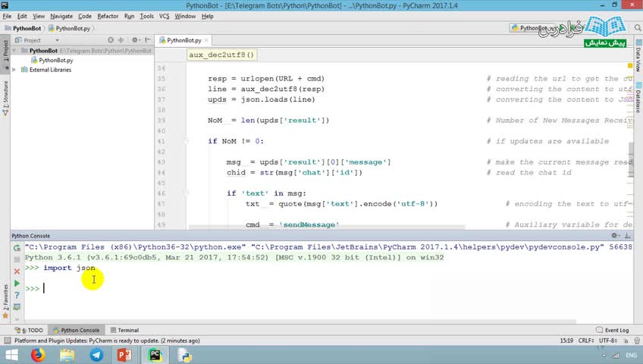
Task: Open Python Console gear settings
Action: point(615,236)
